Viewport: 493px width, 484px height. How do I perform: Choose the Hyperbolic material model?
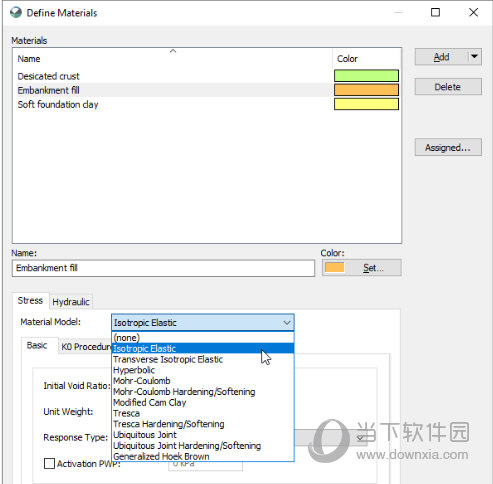[x=203, y=370]
